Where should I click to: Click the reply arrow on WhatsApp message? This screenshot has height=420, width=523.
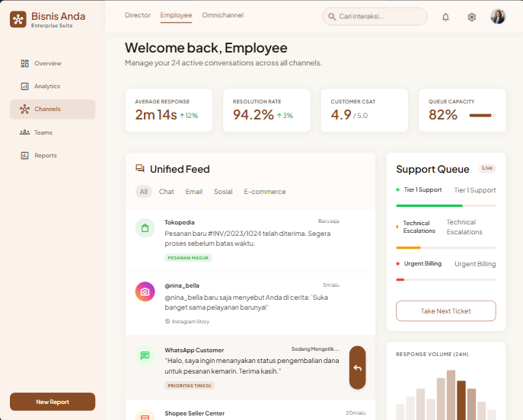point(358,367)
